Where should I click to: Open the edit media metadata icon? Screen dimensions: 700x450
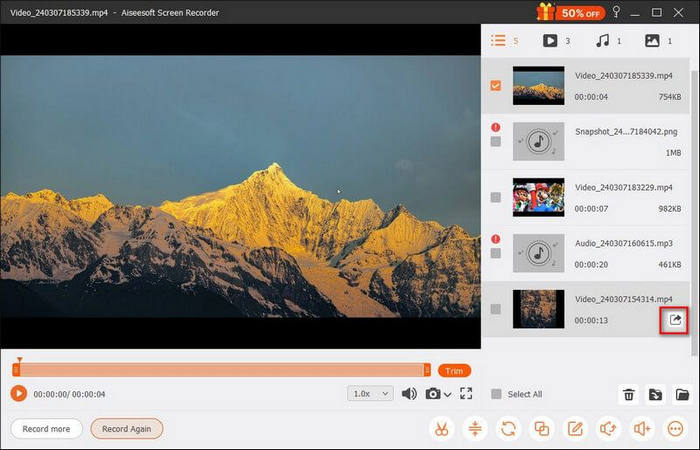click(x=575, y=429)
